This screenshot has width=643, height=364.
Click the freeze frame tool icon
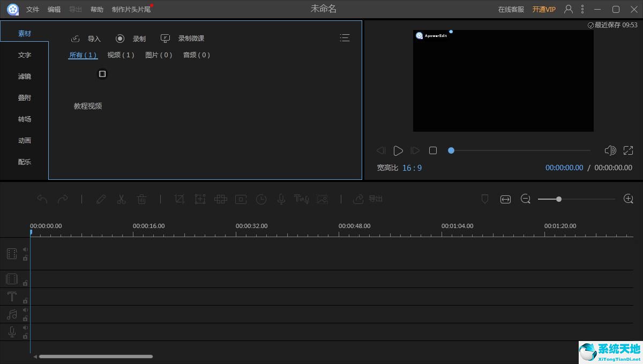coord(241,199)
